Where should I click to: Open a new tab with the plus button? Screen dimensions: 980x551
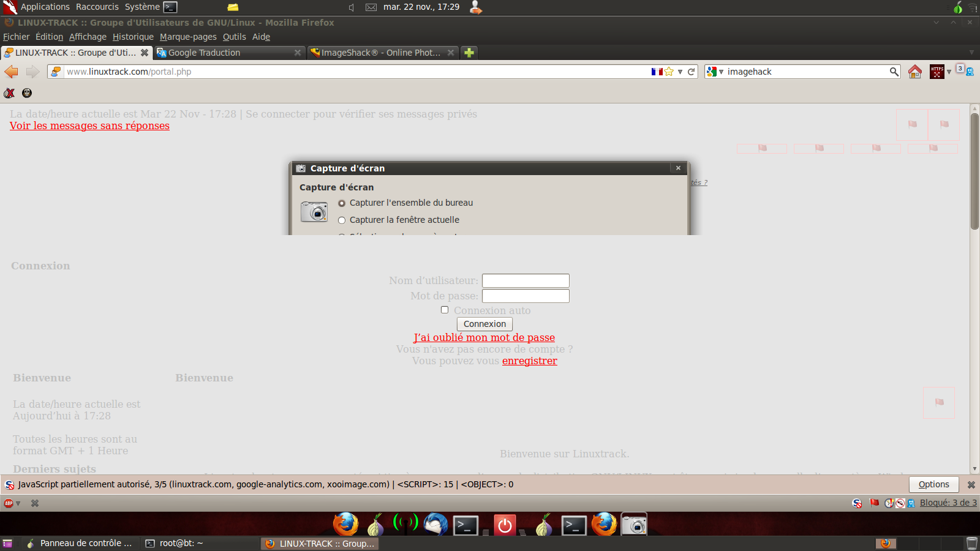coord(469,53)
